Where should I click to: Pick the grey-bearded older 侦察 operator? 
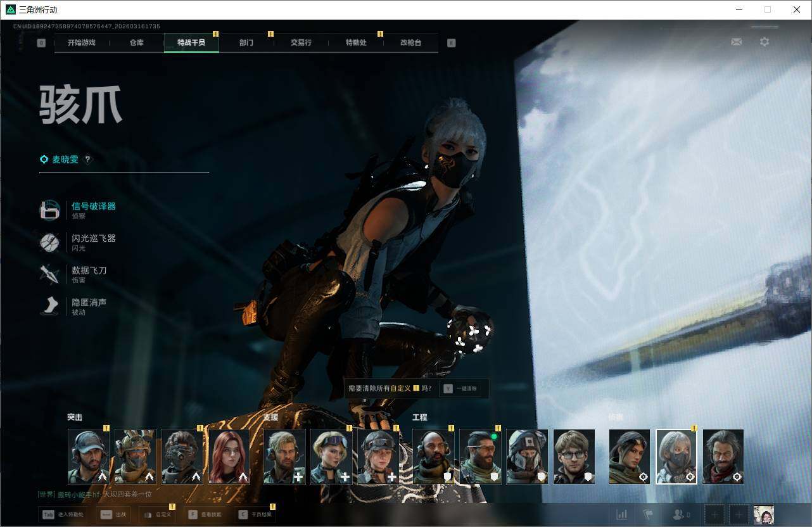pyautogui.click(x=723, y=457)
